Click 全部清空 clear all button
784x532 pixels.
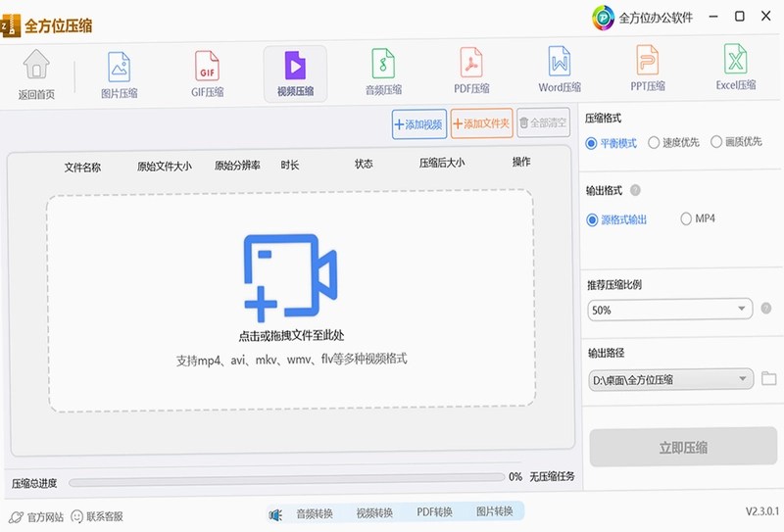[x=543, y=122]
